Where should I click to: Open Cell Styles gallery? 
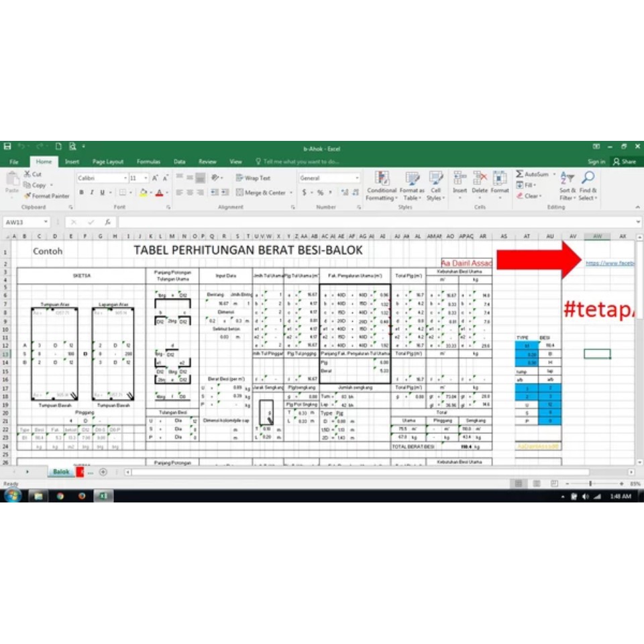tap(436, 186)
